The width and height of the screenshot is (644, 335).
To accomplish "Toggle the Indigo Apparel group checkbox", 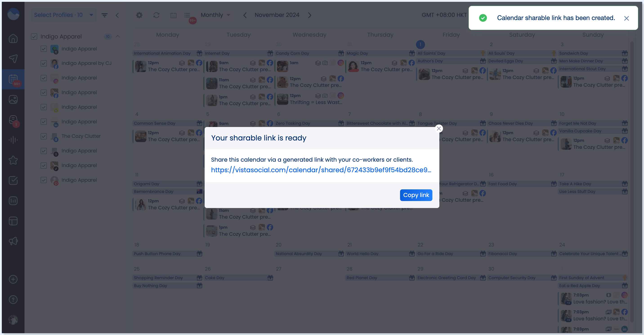I will 34,36.
